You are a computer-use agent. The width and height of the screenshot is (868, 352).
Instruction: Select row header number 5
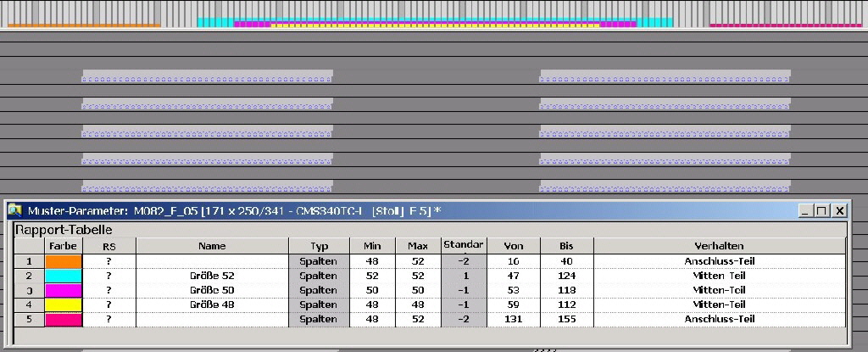pyautogui.click(x=29, y=319)
